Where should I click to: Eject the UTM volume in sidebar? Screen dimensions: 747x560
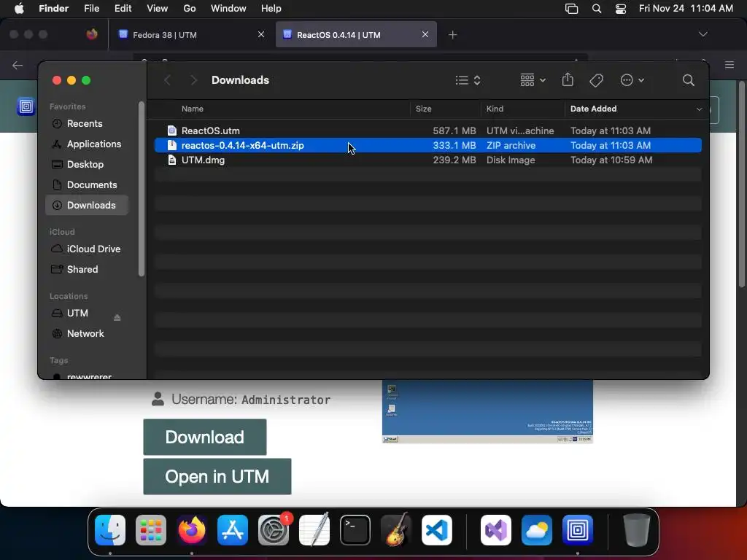117,317
